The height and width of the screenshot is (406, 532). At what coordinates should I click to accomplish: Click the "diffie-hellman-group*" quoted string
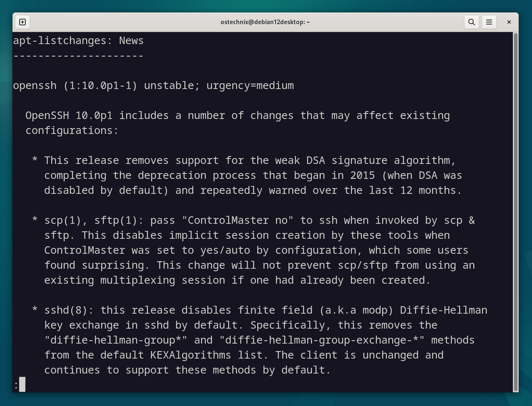click(116, 340)
